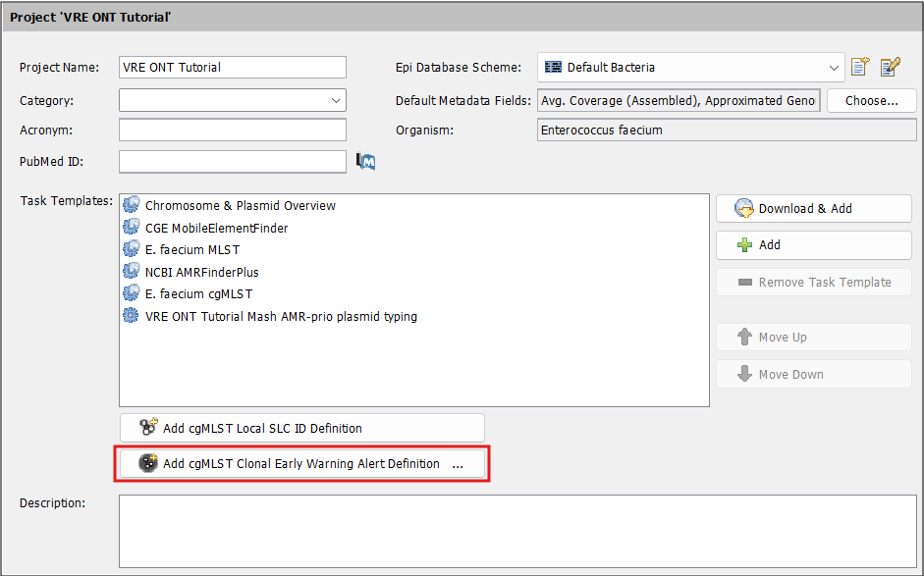Select Chromosome & Plasmid Overview task icon

coord(131,205)
